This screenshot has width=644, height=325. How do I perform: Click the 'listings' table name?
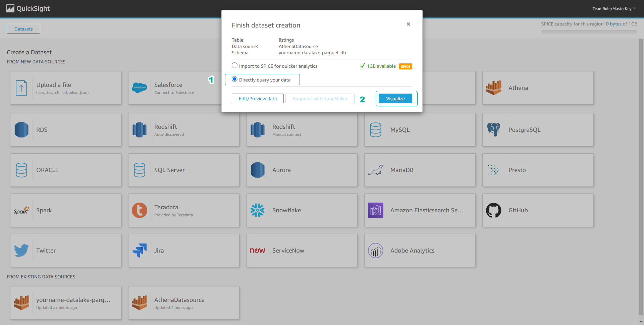point(286,40)
